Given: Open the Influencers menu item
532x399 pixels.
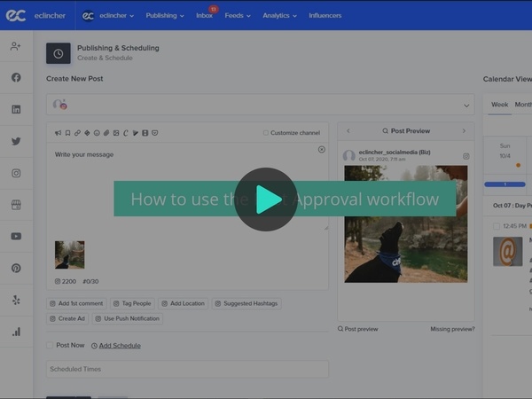Looking at the screenshot, I should pyautogui.click(x=325, y=16).
